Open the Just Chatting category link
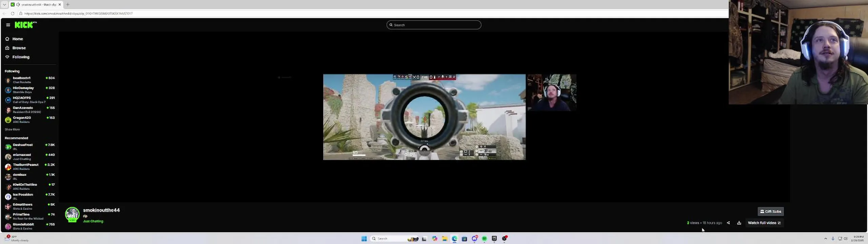Viewport: 868px width, 244px height. (93, 221)
